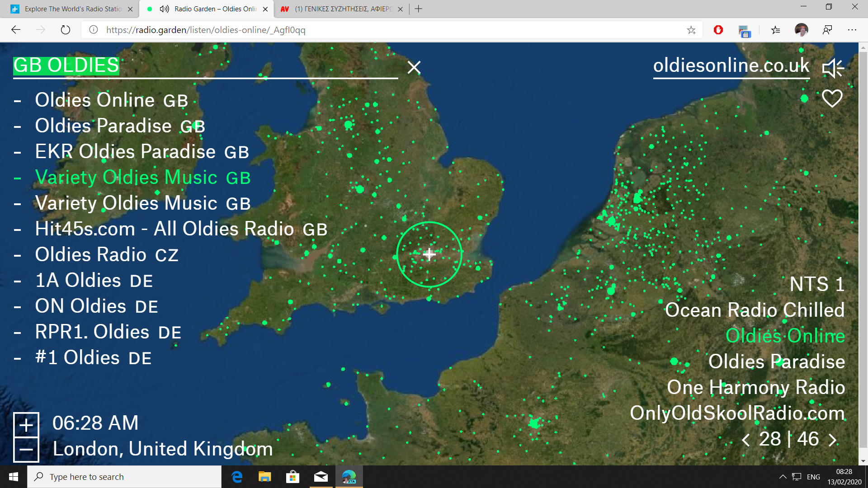Viewport: 868px width, 488px height.
Task: Play One Harmony Radio station
Action: (756, 387)
